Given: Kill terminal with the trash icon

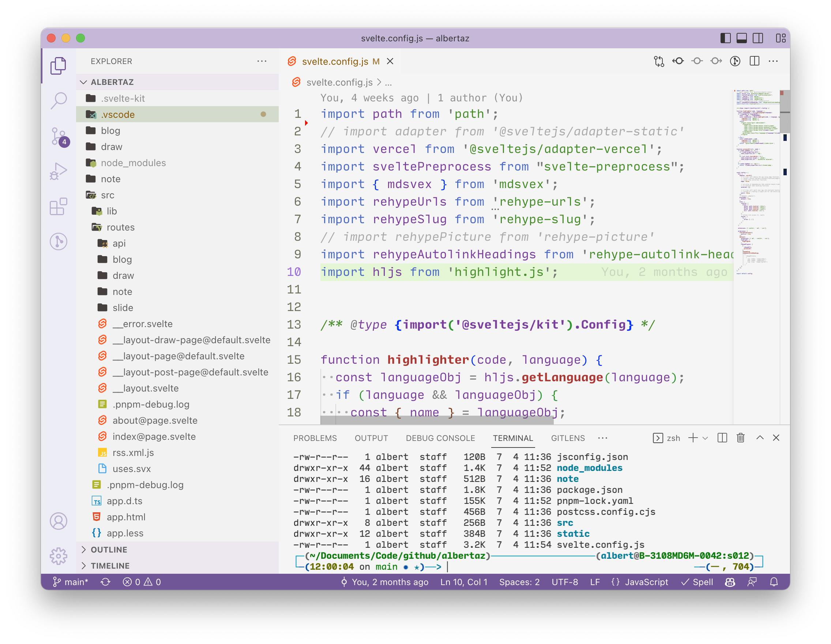Looking at the screenshot, I should click(740, 438).
